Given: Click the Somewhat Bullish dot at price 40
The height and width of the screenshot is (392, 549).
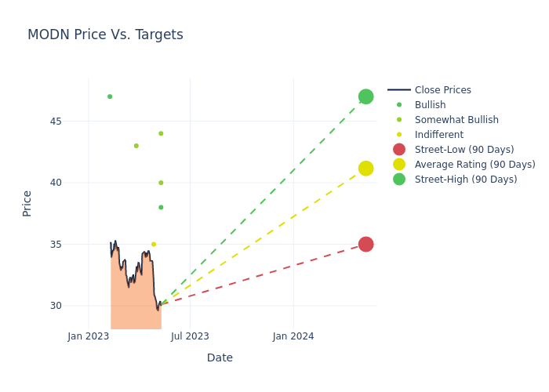Looking at the screenshot, I should tap(161, 183).
